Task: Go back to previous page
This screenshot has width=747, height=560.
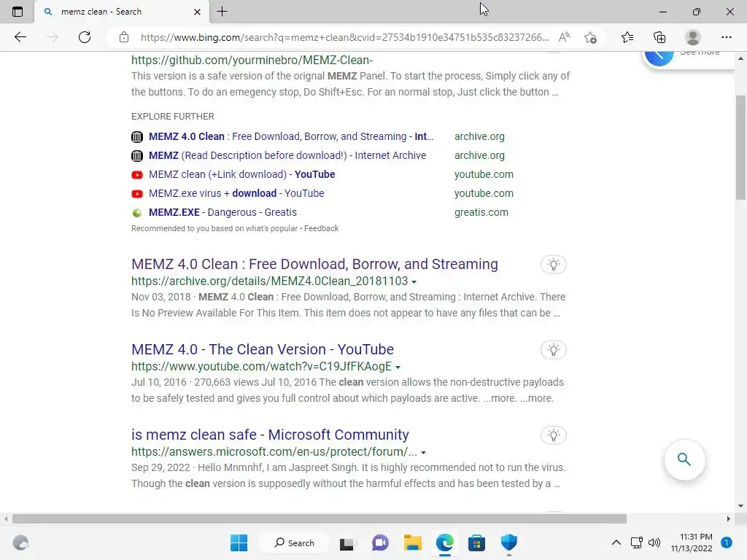Action: coord(20,37)
